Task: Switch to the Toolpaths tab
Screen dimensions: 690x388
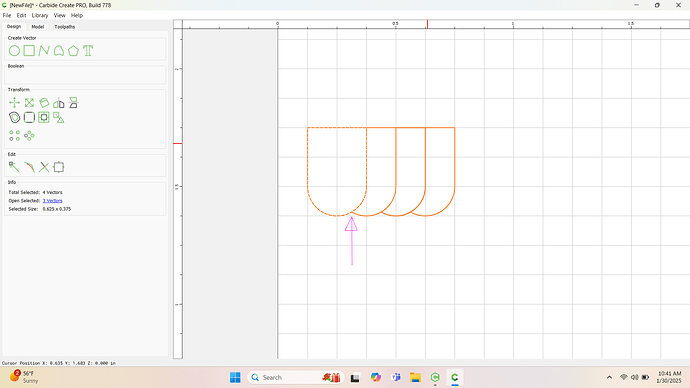Action: [65, 27]
